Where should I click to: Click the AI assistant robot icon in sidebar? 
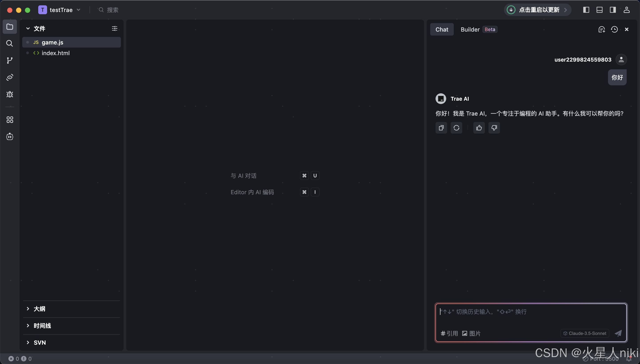(10, 136)
